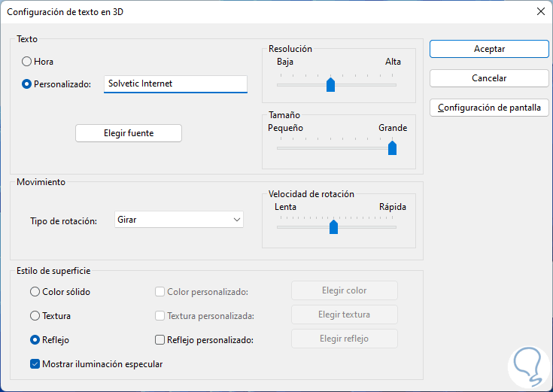Viewport: 553px width, 392px height.
Task: Expand the Tipo de rotación dropdown
Action: pos(179,220)
